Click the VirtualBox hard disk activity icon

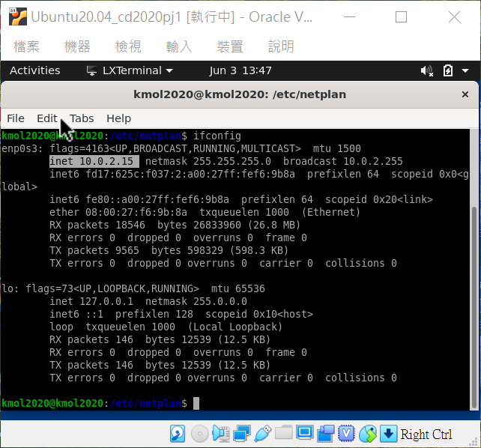pyautogui.click(x=178, y=434)
